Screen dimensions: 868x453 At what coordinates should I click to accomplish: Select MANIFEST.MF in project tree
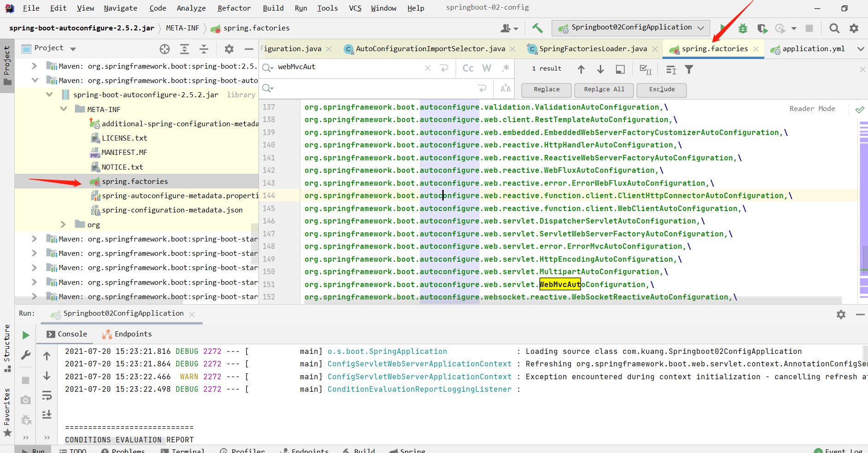[x=124, y=153]
